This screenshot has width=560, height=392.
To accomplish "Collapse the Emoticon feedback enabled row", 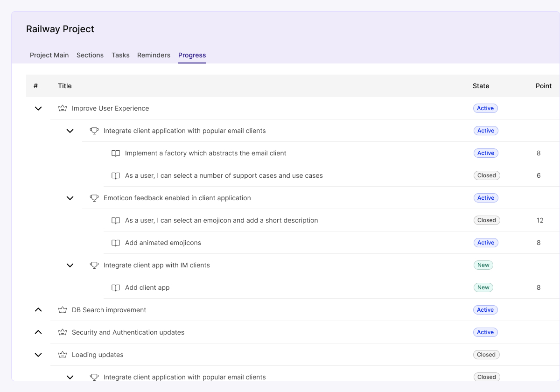I will coord(70,198).
